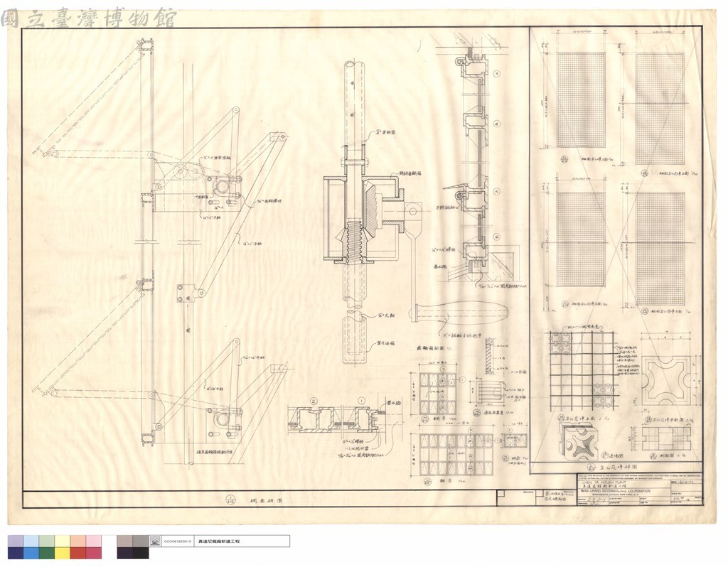Click the museum building icon beside the catalog number
Screen dimensions: 728x567
[155, 541]
